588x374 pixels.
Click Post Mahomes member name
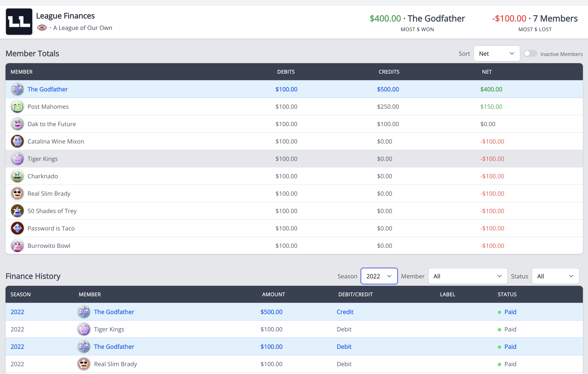click(48, 107)
